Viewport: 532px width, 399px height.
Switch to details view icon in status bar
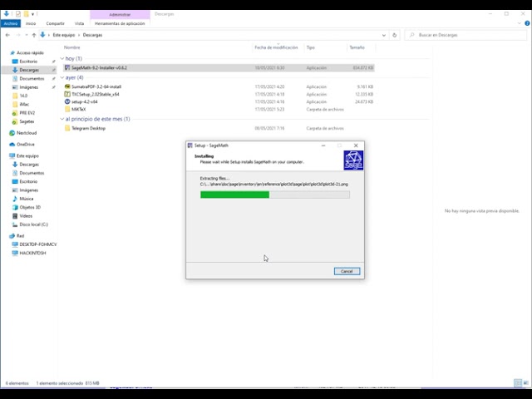coord(518,383)
